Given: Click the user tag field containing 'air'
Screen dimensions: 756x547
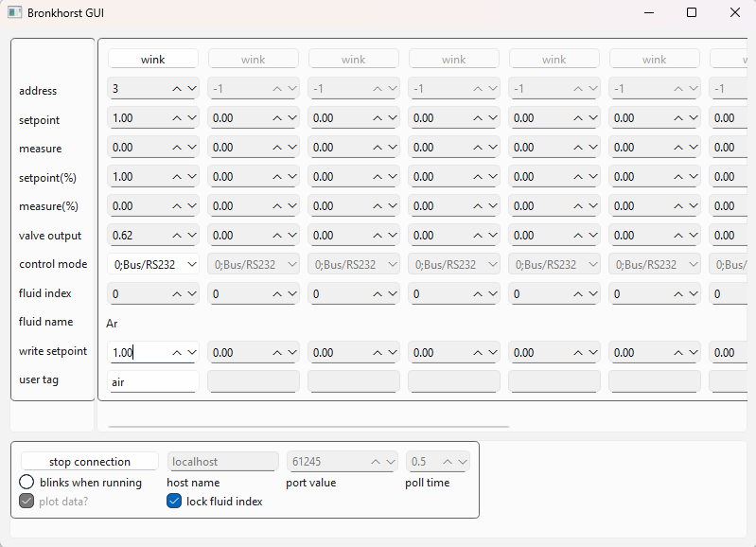Looking at the screenshot, I should (152, 381).
